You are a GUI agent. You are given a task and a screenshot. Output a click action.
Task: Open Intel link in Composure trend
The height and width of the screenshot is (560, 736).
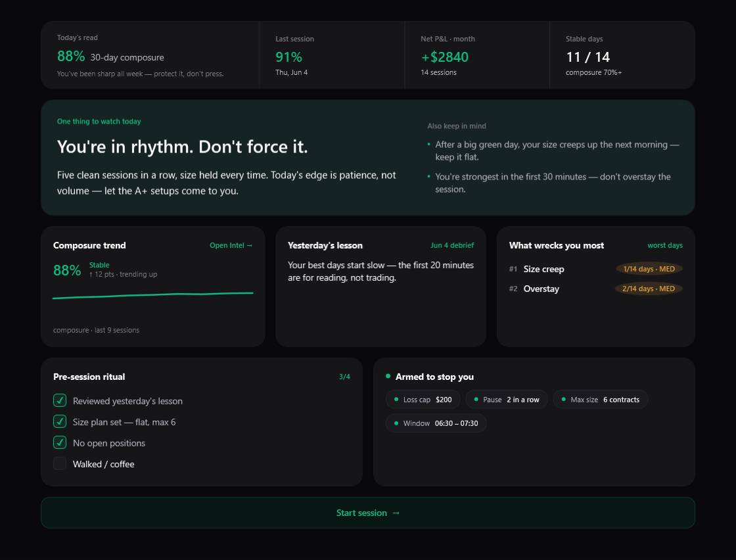point(231,246)
